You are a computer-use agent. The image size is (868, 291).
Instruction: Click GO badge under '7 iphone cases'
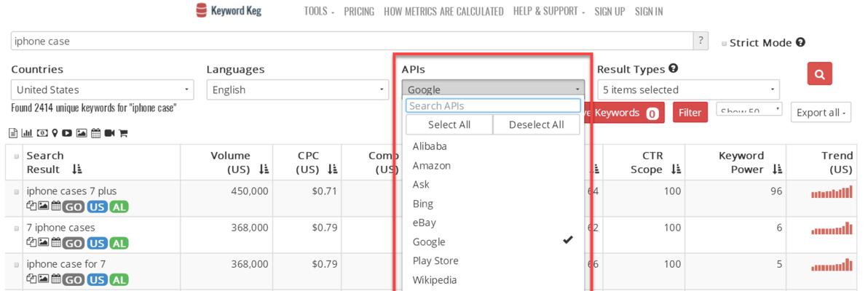[x=73, y=243]
